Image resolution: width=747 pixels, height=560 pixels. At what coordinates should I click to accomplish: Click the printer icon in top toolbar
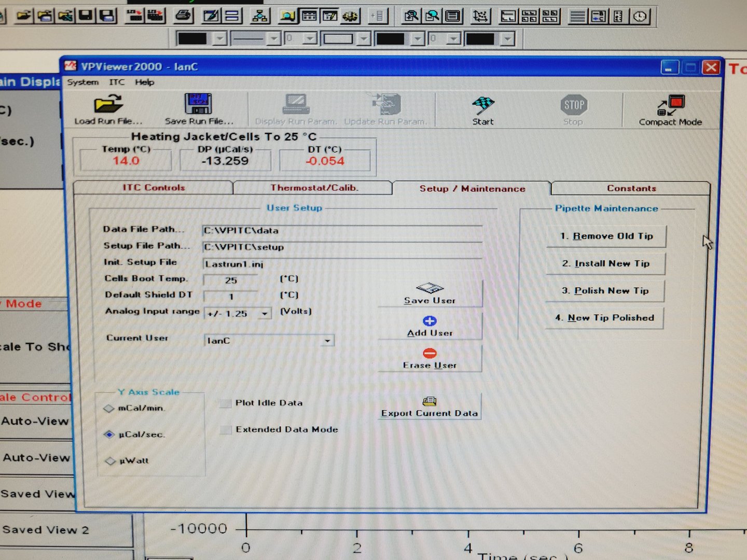[x=183, y=16]
